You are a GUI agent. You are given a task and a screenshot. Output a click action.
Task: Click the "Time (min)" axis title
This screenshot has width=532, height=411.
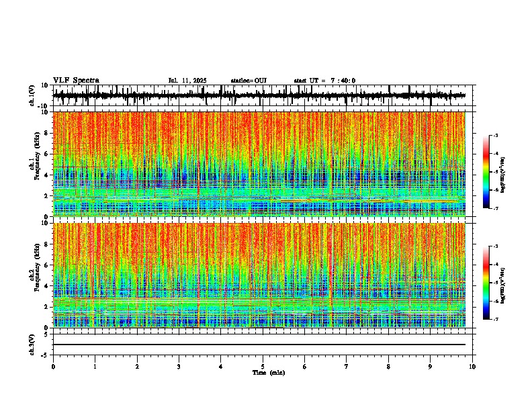point(269,373)
